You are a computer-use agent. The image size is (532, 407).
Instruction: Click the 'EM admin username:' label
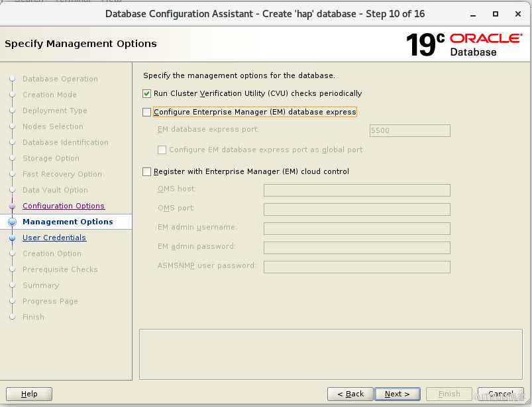197,227
